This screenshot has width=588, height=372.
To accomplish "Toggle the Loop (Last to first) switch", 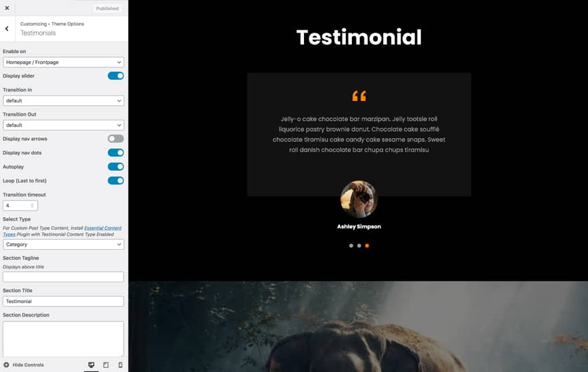I will (116, 181).
